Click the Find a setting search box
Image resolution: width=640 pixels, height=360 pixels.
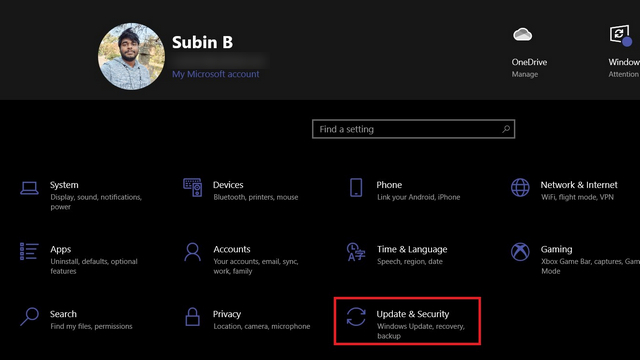413,129
